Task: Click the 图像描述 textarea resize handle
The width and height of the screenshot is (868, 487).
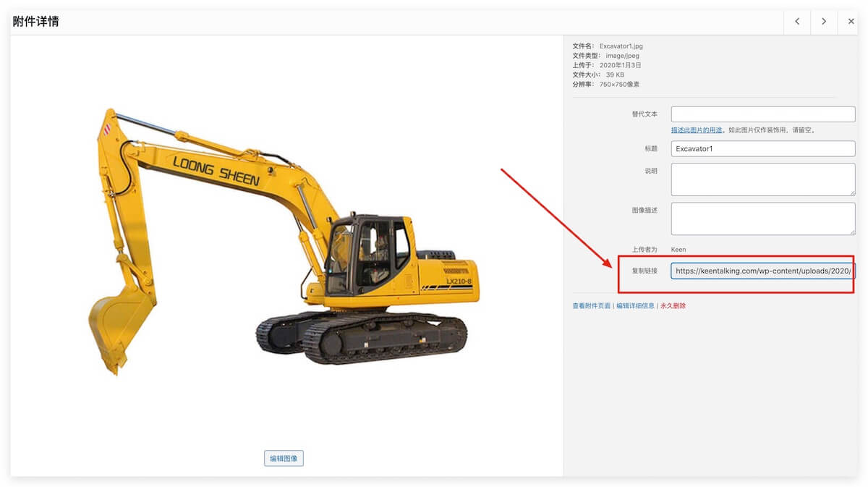Action: pyautogui.click(x=851, y=231)
